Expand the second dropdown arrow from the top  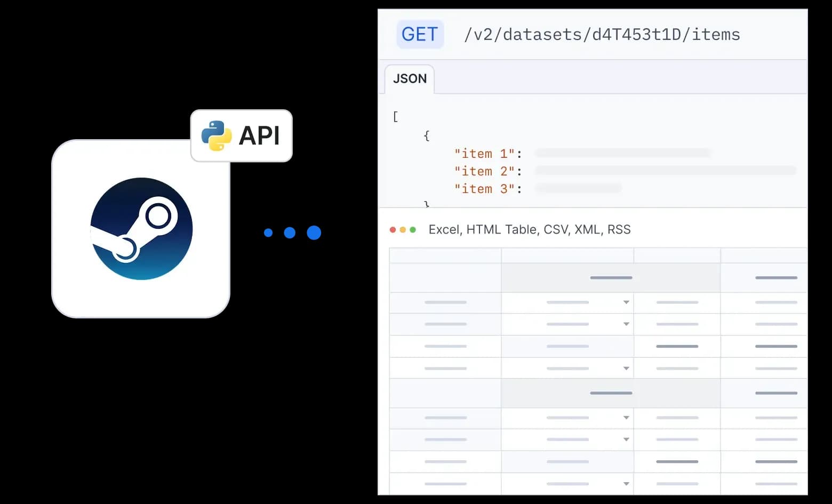pyautogui.click(x=626, y=324)
